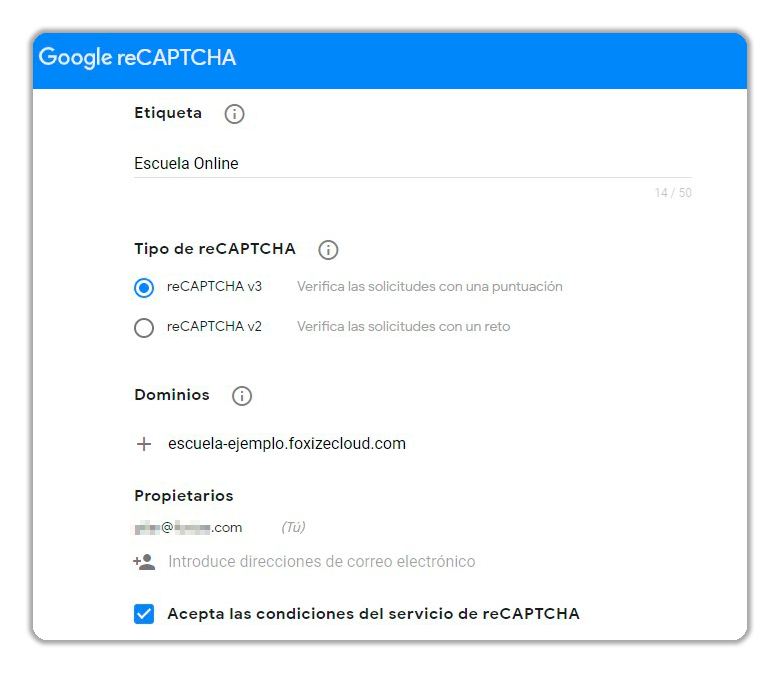Show the info tooltip beside Dominios
Screen dimensions: 783x673
pyautogui.click(x=242, y=396)
